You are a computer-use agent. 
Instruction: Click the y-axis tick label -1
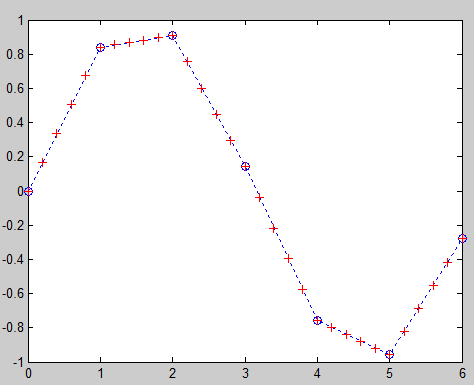(19, 362)
